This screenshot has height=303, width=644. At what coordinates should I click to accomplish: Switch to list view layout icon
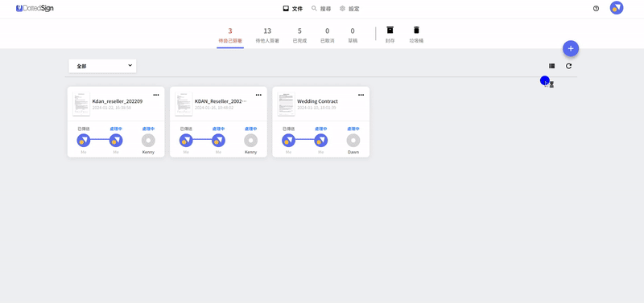551,66
